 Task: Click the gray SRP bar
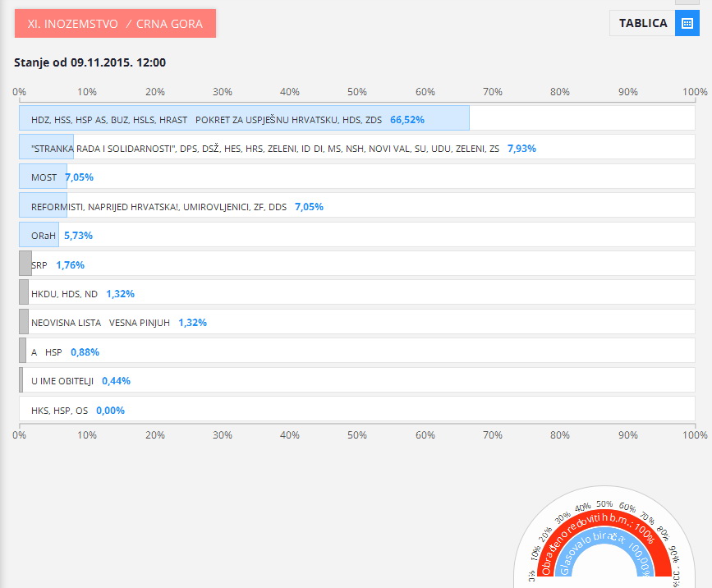[x=25, y=264]
